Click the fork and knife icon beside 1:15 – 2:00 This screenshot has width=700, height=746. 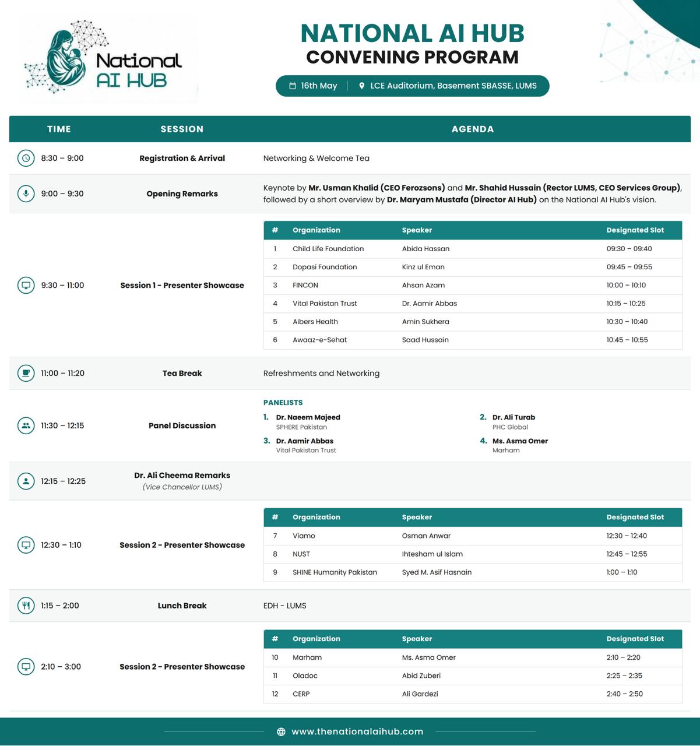[26, 606]
